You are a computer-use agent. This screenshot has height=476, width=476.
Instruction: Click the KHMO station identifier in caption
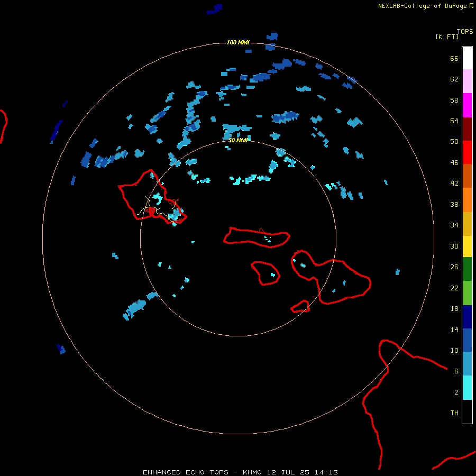pos(252,472)
